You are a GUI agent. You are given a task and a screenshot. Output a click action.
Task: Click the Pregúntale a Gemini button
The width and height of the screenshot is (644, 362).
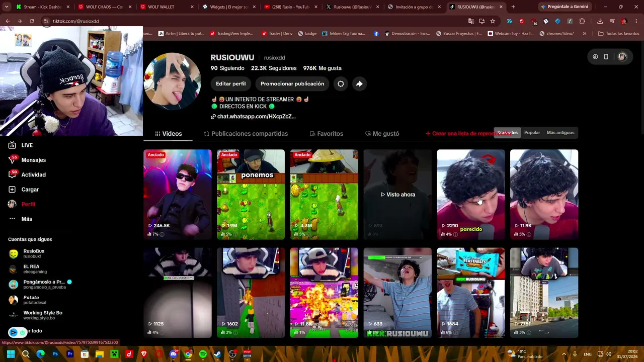point(565,7)
